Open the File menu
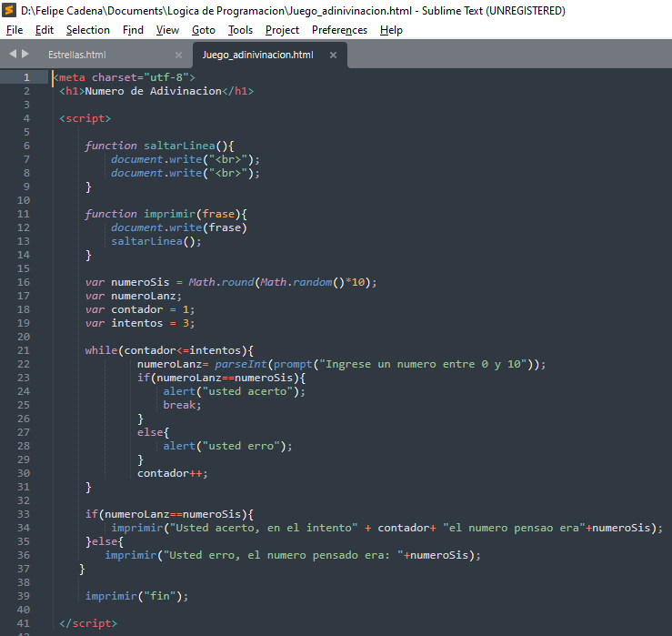The height and width of the screenshot is (636, 672). [15, 30]
